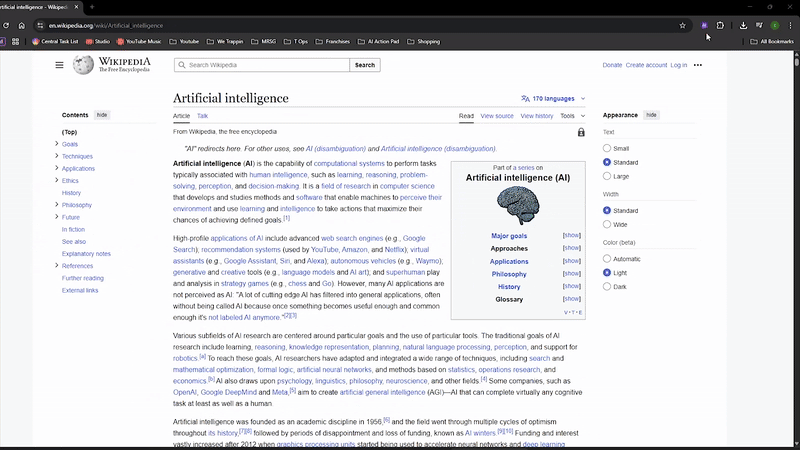Open the three-dot personal tools menu
Image resolution: width=800 pixels, height=450 pixels.
(x=698, y=65)
